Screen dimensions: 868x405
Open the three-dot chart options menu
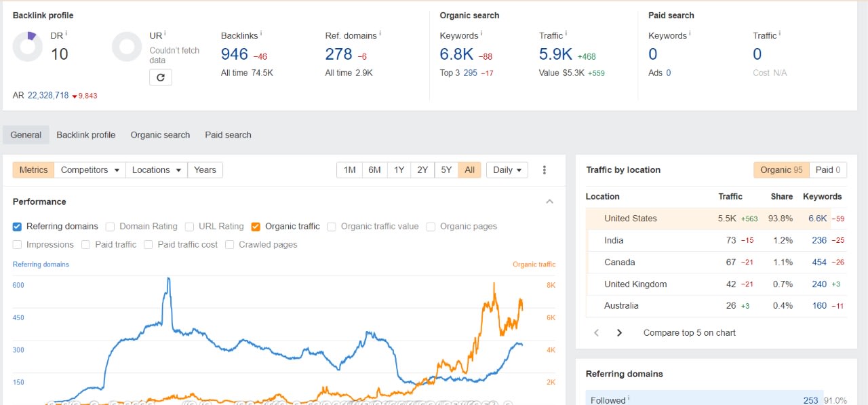point(544,170)
